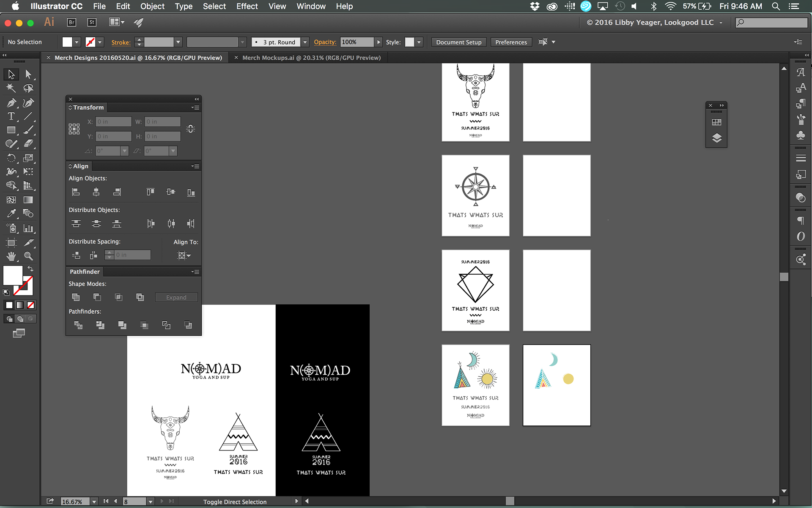Select the Pen tool
The width and height of the screenshot is (812, 508).
tap(11, 103)
